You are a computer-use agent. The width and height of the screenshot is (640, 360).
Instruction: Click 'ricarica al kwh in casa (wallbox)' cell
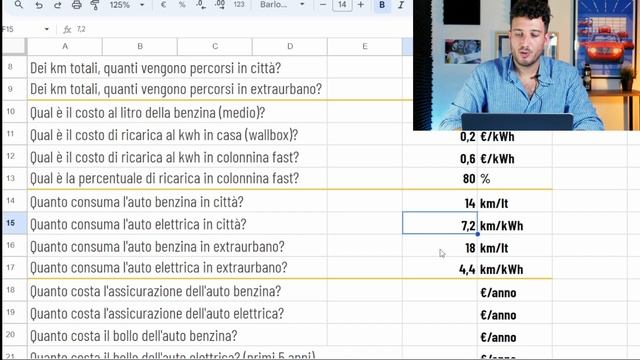tap(164, 135)
